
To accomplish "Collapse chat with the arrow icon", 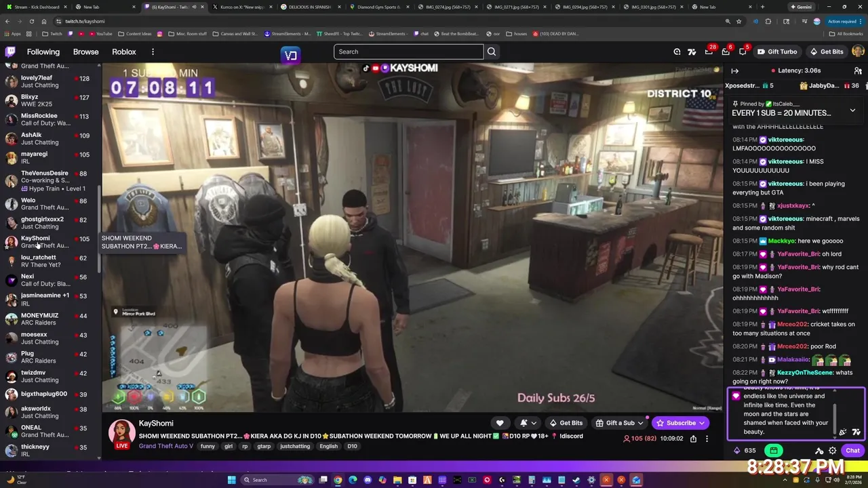I will click(x=734, y=70).
